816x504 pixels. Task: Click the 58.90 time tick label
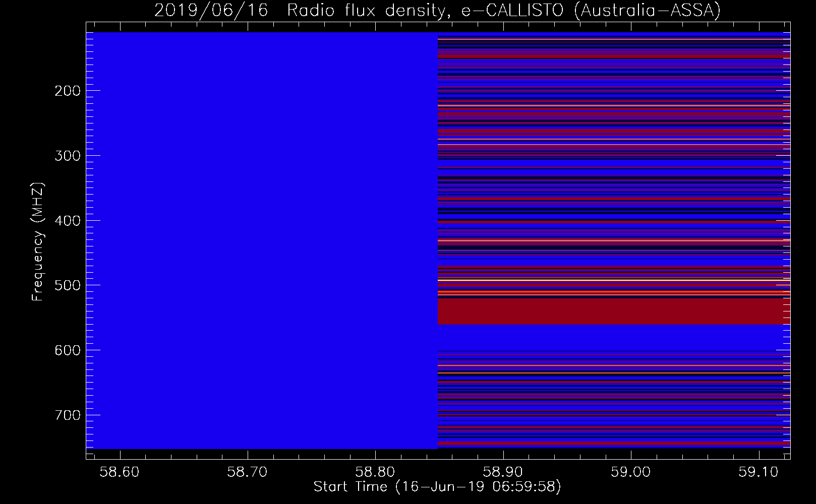click(503, 472)
